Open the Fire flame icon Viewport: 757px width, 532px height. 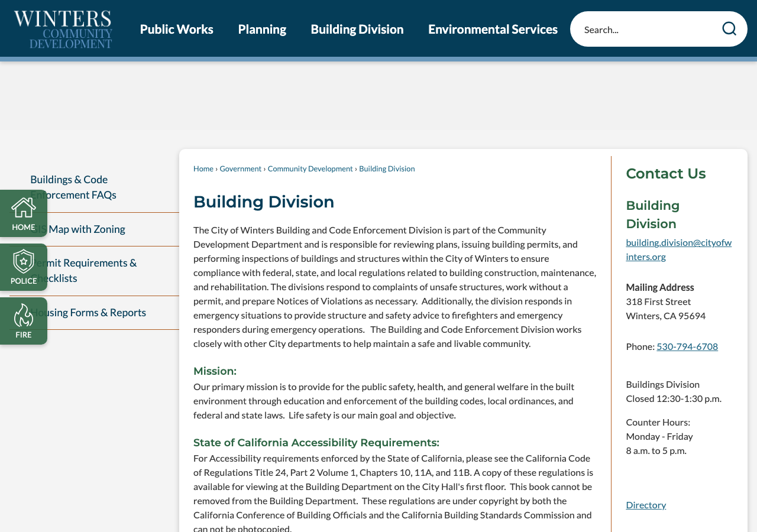24,321
